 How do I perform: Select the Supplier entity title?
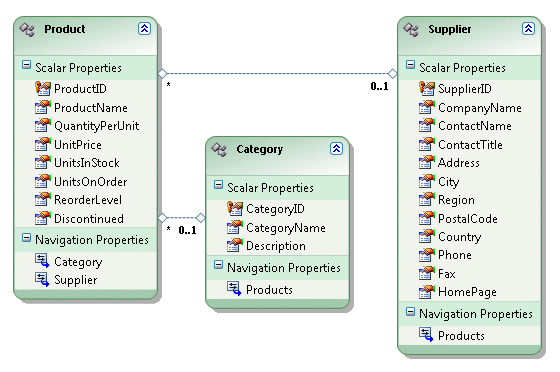coord(450,29)
